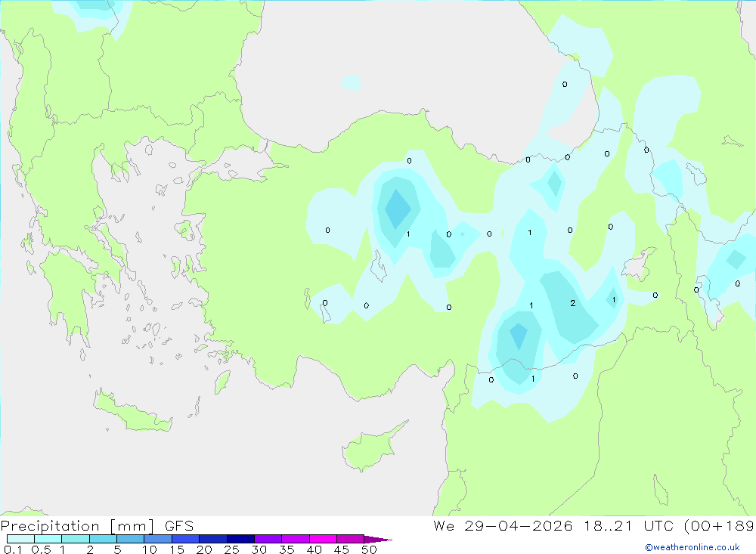The height and width of the screenshot is (554, 756).
Task: Click the '18..21 UTC' time text
Action: (628, 526)
